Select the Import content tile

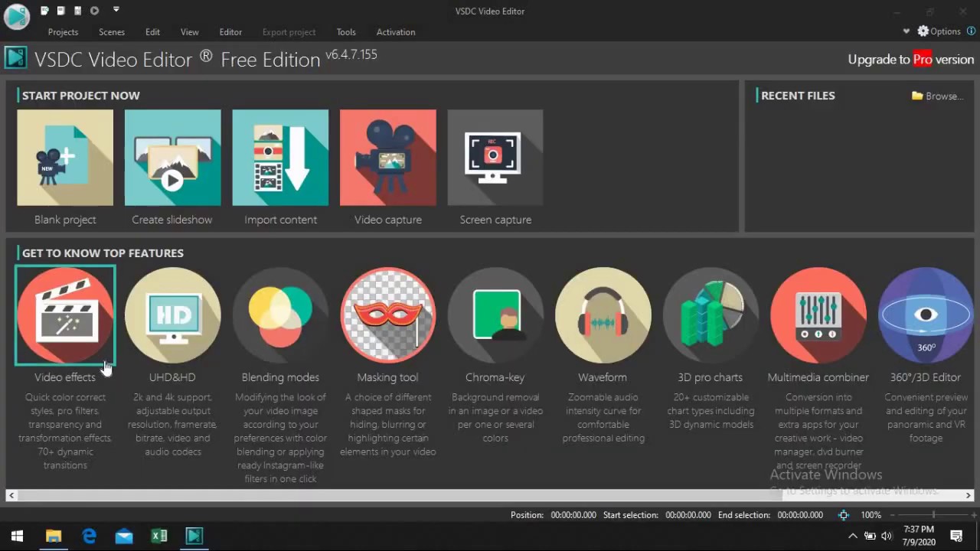tap(280, 158)
